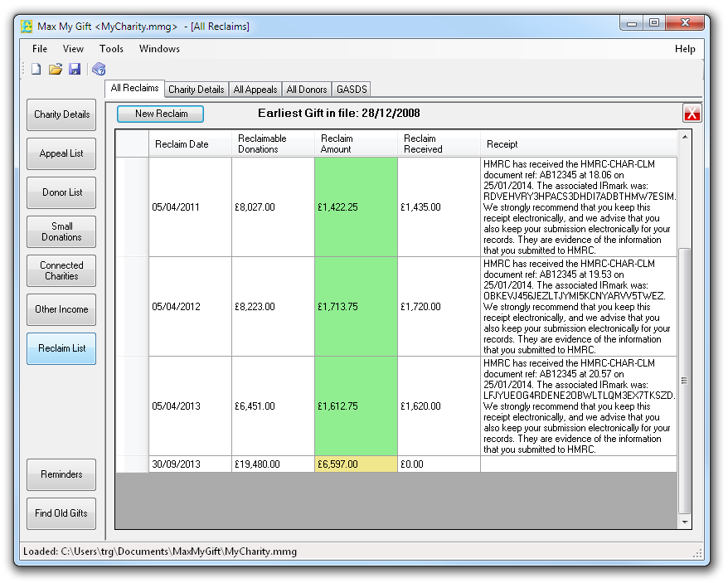The height and width of the screenshot is (583, 728).
Task: Open the Connected Charities sidebar button
Action: (61, 270)
